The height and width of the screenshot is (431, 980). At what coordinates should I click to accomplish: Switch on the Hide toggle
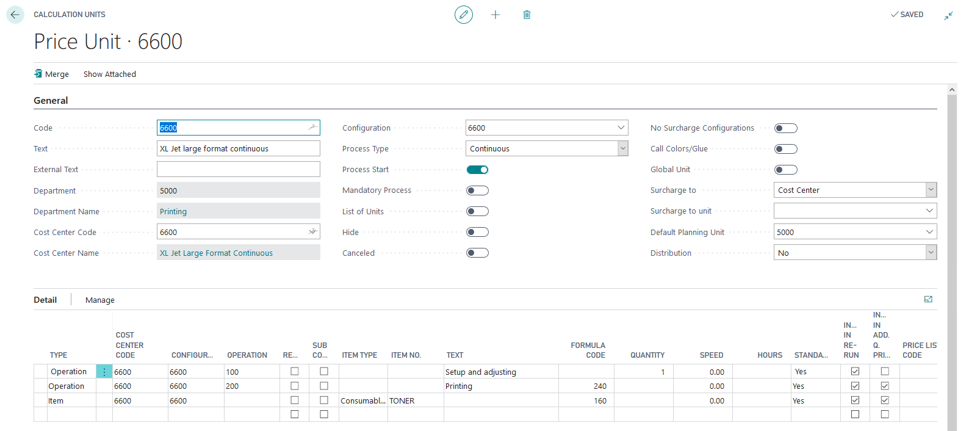coord(477,232)
